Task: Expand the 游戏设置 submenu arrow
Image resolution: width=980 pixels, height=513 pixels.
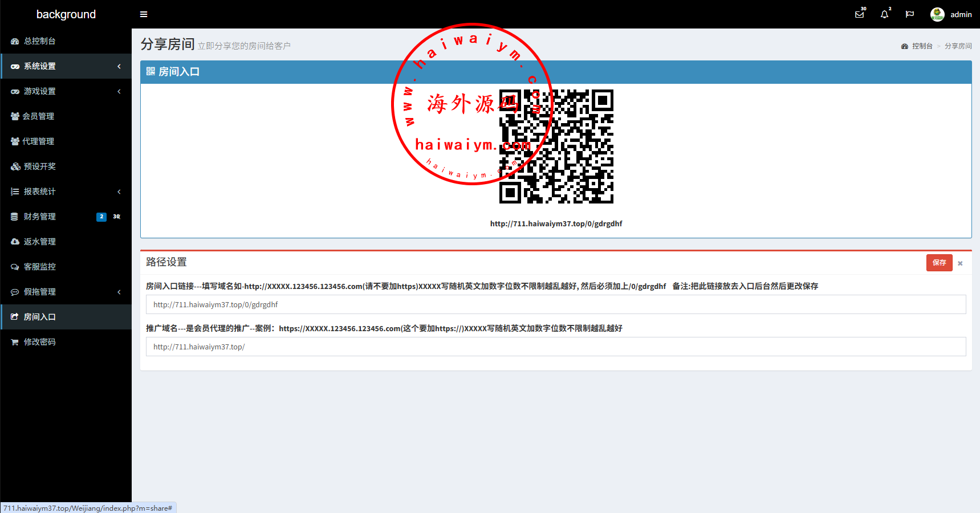Action: [x=119, y=91]
